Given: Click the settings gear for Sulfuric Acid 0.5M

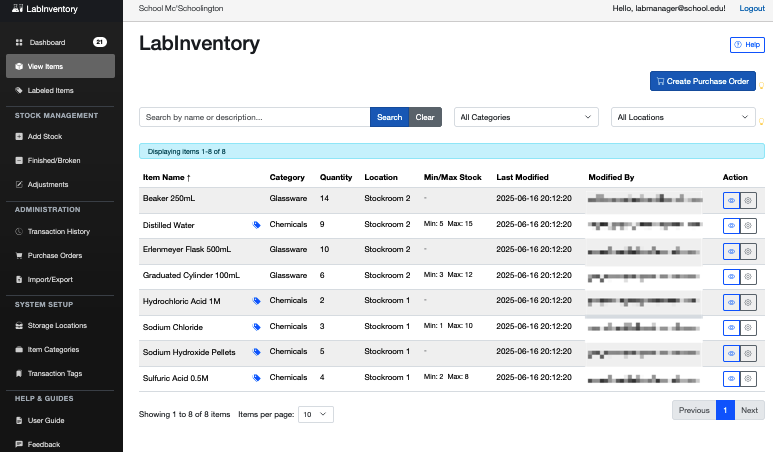Looking at the screenshot, I should tap(748, 378).
